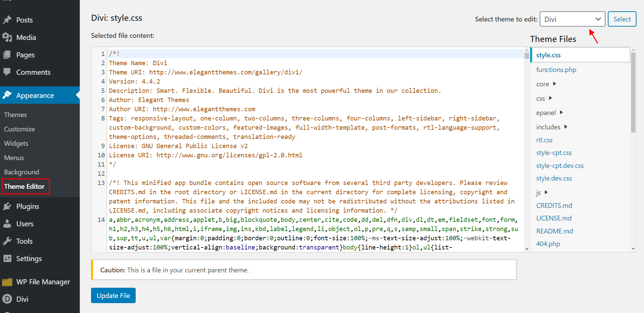Open style-cpt.css theme file

pos(554,153)
